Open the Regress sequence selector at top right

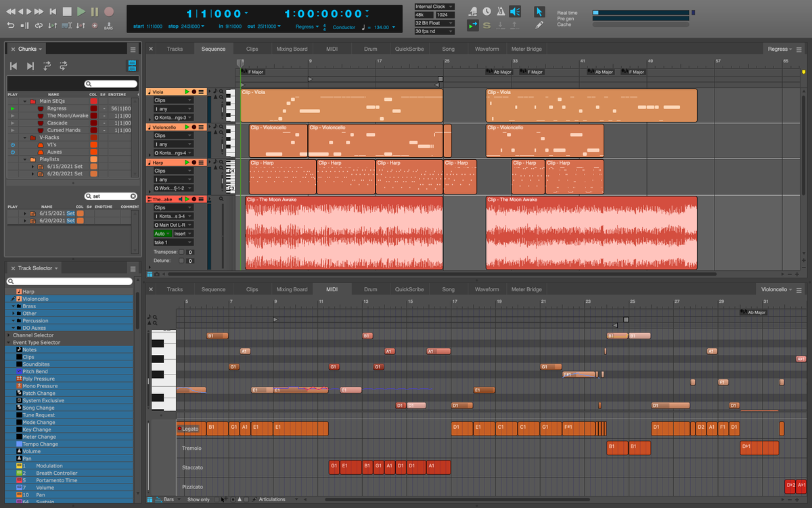pos(781,49)
